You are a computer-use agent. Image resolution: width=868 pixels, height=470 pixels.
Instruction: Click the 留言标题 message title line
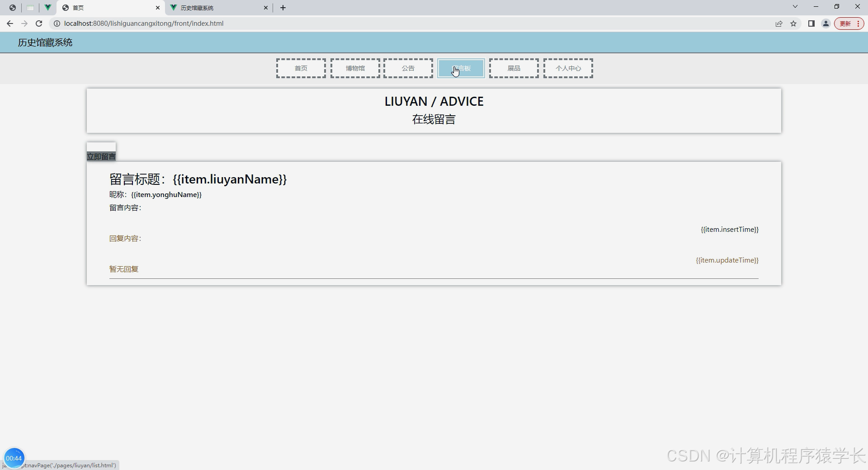point(198,179)
